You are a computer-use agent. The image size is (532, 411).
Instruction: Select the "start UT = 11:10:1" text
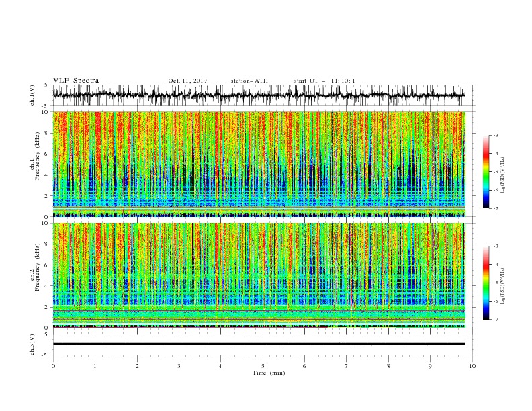tap(324, 81)
